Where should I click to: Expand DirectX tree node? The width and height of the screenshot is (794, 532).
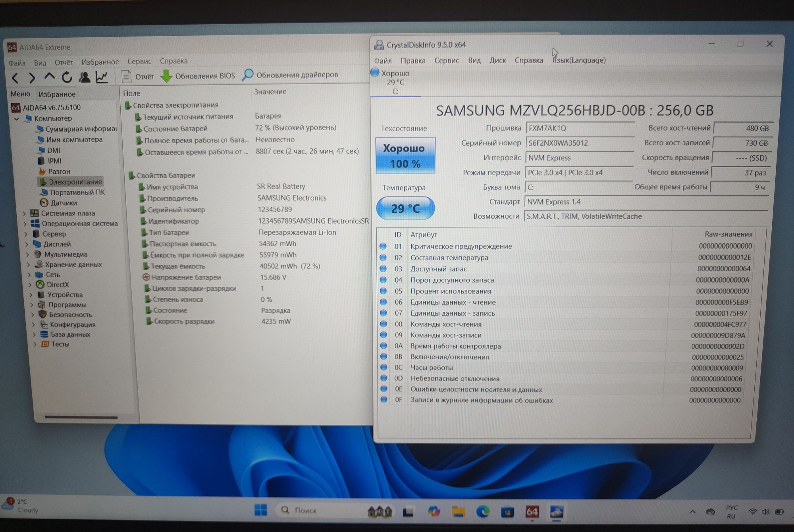pyautogui.click(x=30, y=285)
